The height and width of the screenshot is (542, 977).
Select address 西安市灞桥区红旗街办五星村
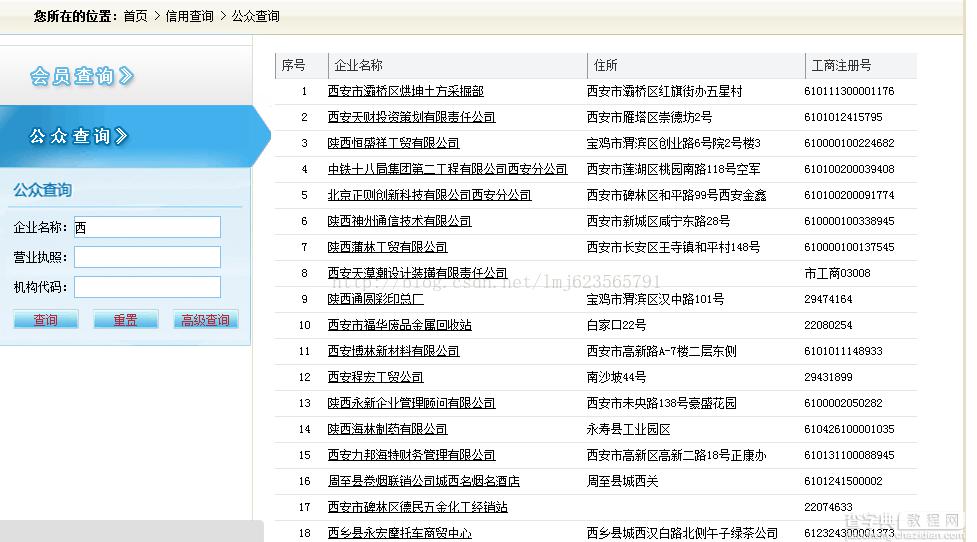point(664,91)
